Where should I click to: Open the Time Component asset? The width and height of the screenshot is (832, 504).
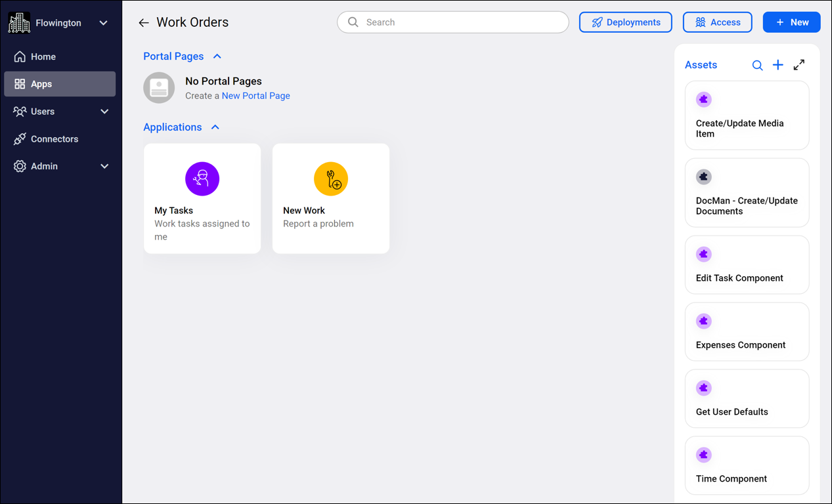tap(747, 465)
